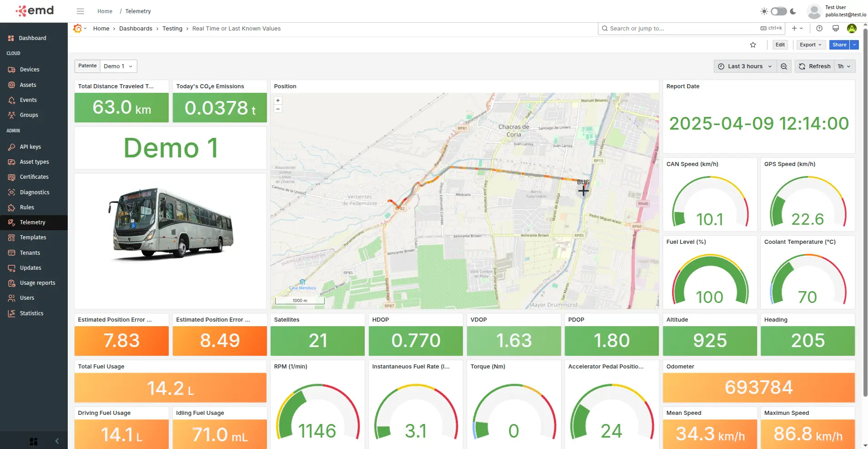The height and width of the screenshot is (449, 868).
Task: Click the Report Date value
Action: 759,123
